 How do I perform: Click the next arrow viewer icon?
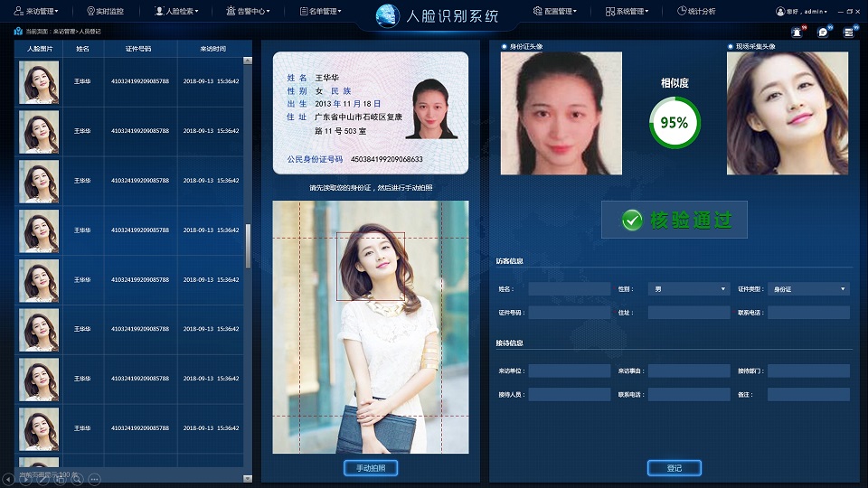[25, 479]
